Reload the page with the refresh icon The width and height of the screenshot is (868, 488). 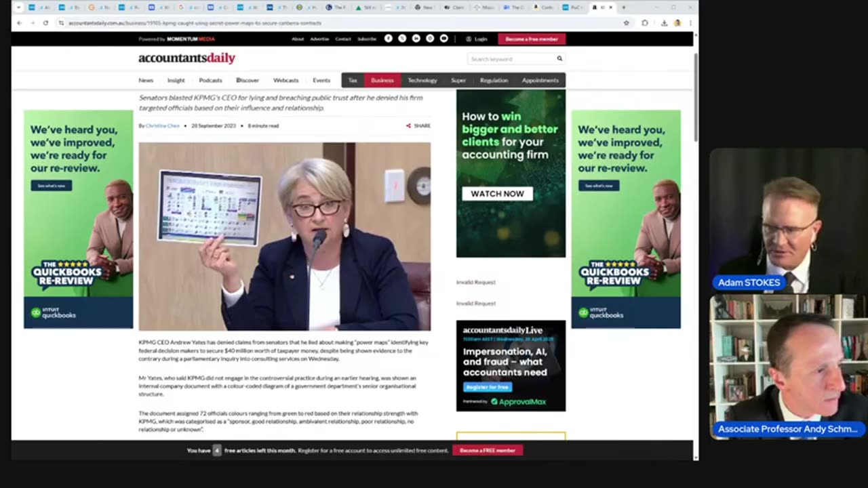(45, 22)
